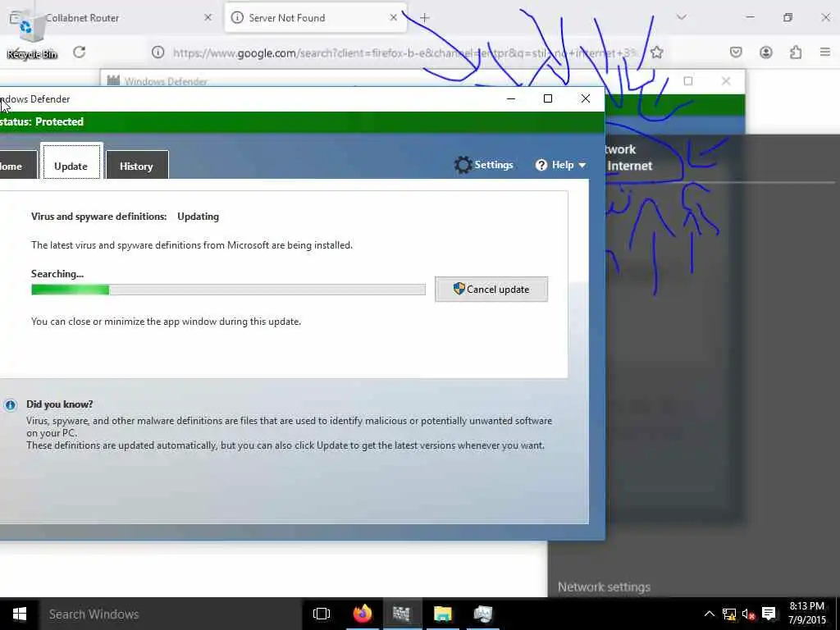Expand the Help dropdown arrow

tap(582, 165)
